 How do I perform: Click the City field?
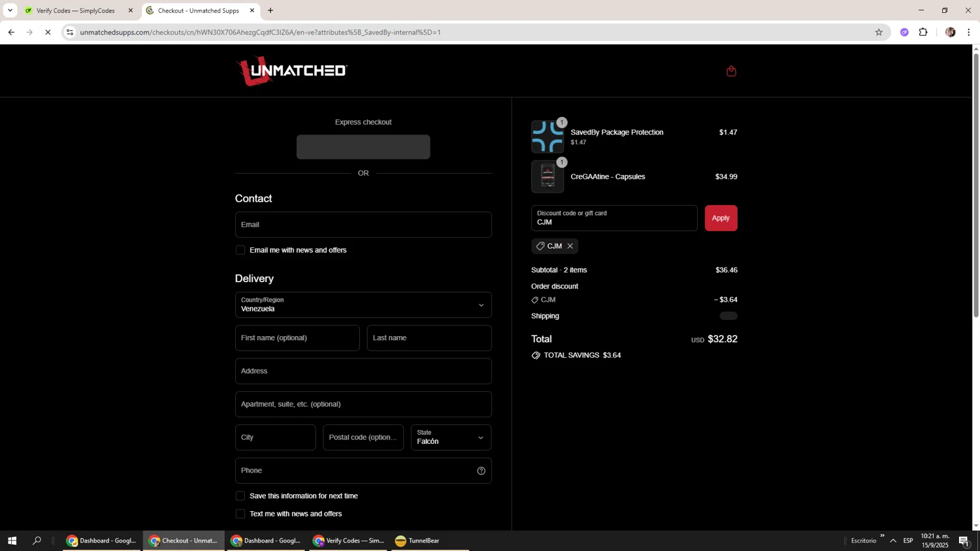tap(275, 437)
